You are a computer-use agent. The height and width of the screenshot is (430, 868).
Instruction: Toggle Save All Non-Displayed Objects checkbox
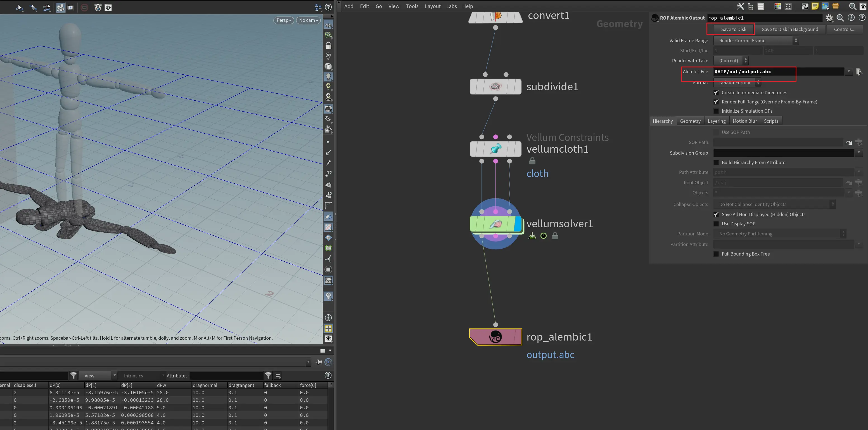[716, 214]
